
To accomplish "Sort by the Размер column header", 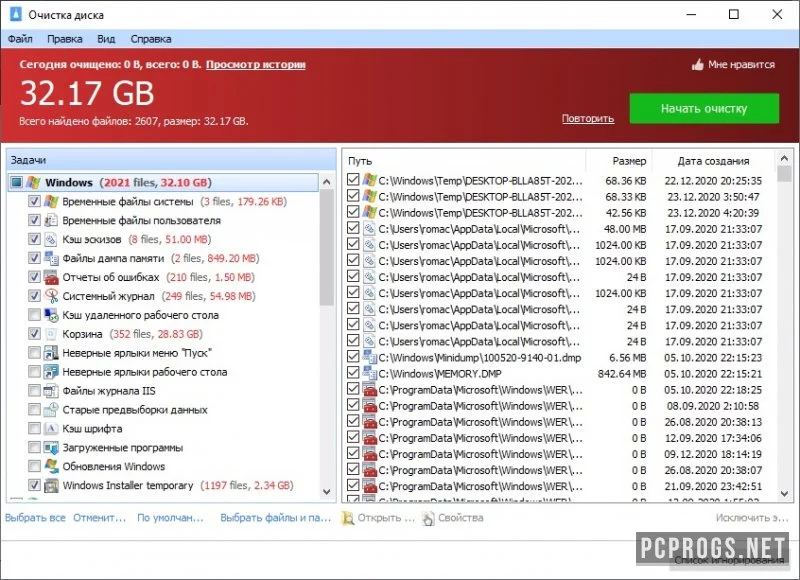I will click(x=619, y=161).
